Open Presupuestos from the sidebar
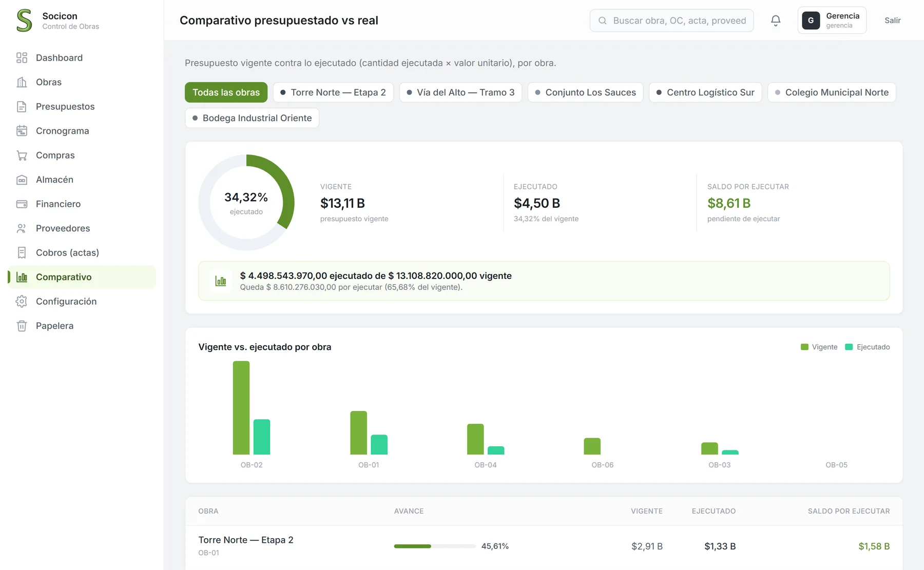 click(82, 107)
